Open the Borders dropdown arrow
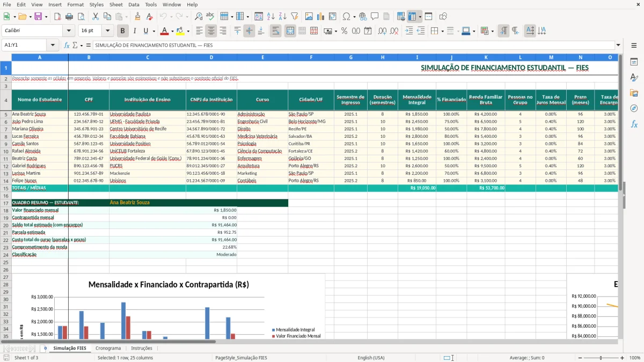Viewport: 644px width, 362px height. (443, 31)
